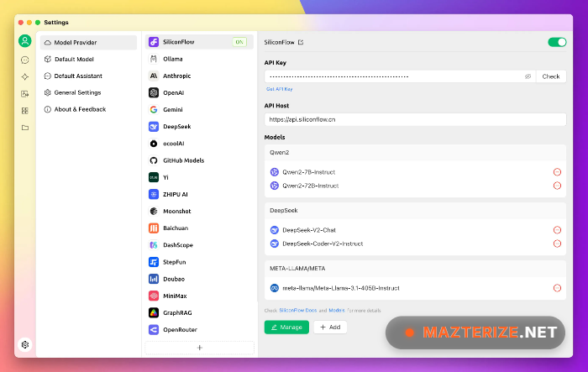
Task: Click the API Host input field
Action: (415, 119)
